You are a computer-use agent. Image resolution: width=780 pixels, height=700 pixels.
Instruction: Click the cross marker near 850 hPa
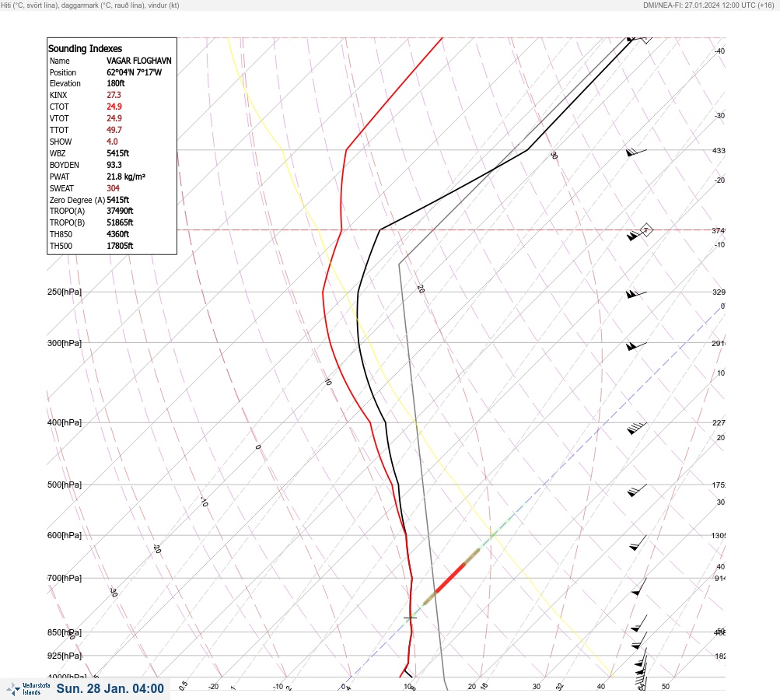pyautogui.click(x=410, y=618)
